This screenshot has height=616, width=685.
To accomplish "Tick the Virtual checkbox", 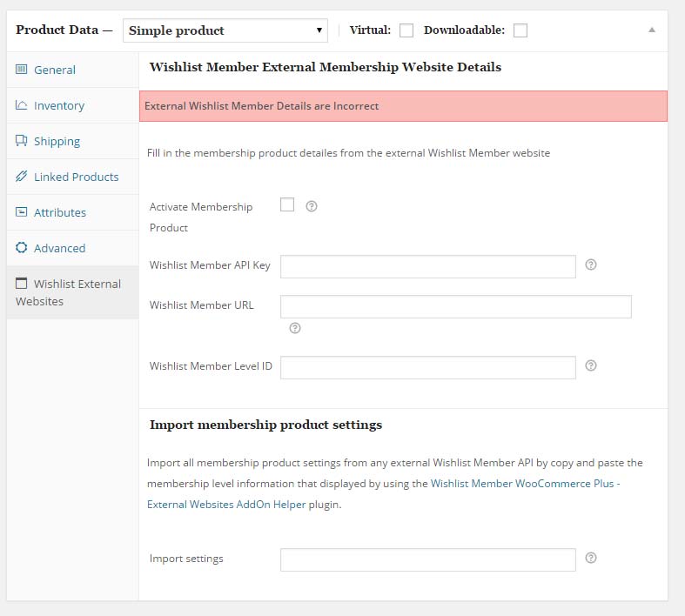I will coord(406,30).
